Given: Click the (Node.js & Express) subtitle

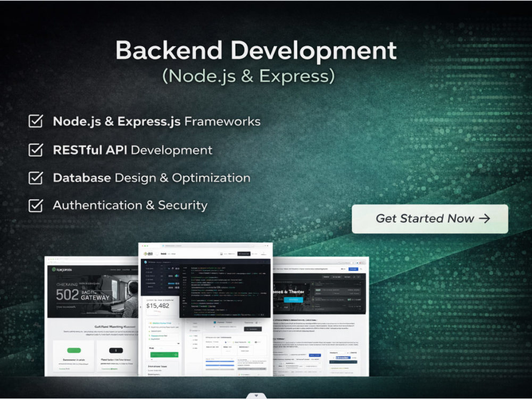Looking at the screenshot, I should coord(248,76).
